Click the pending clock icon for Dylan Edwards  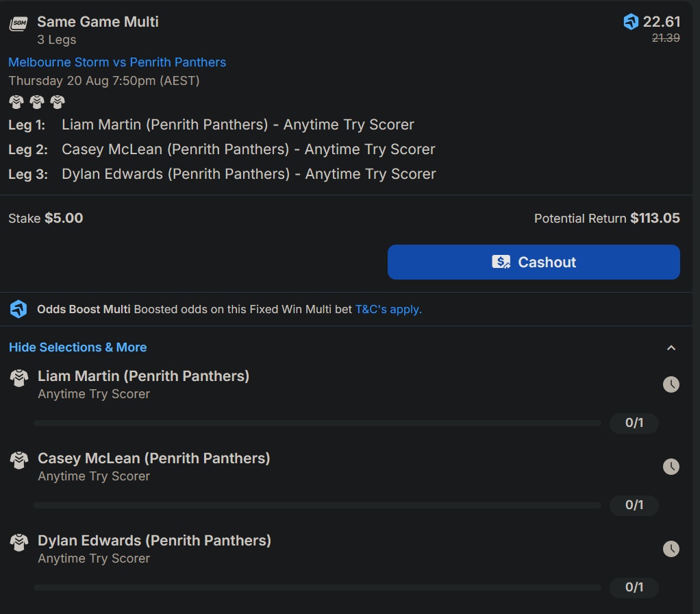tap(671, 549)
